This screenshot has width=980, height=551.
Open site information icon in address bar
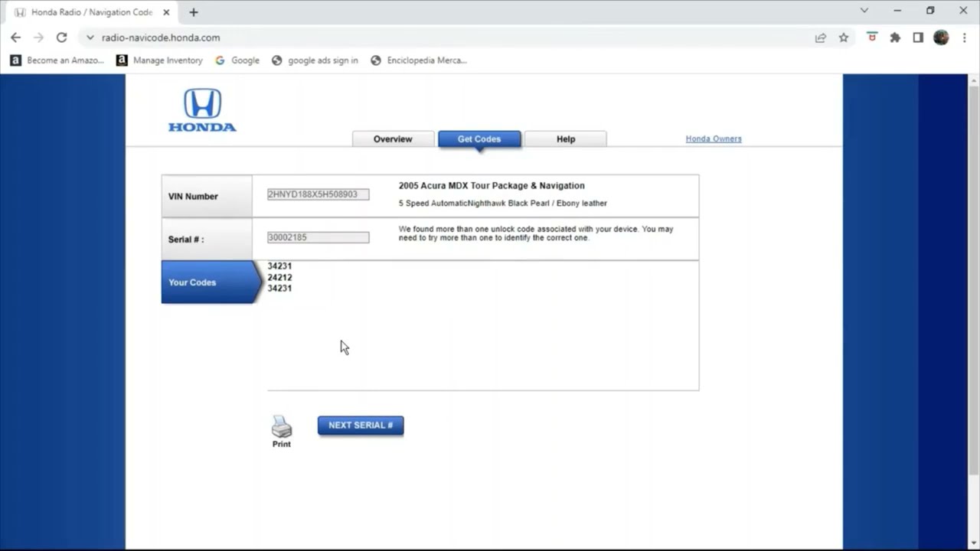point(90,37)
